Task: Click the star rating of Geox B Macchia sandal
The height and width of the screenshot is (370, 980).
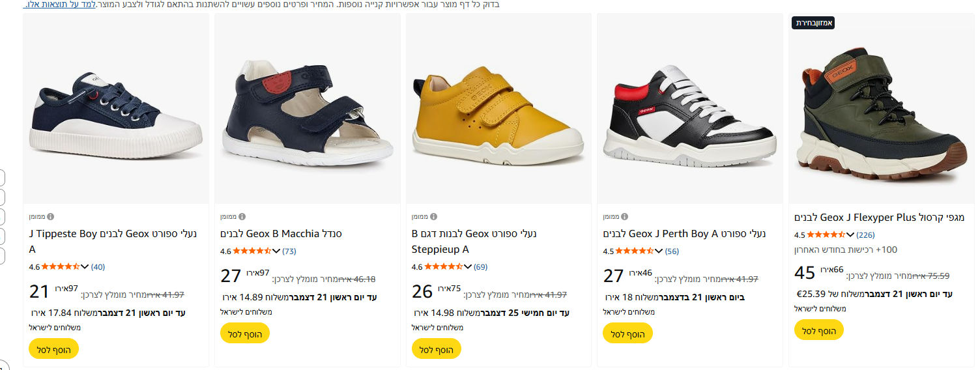Action: pos(252,251)
